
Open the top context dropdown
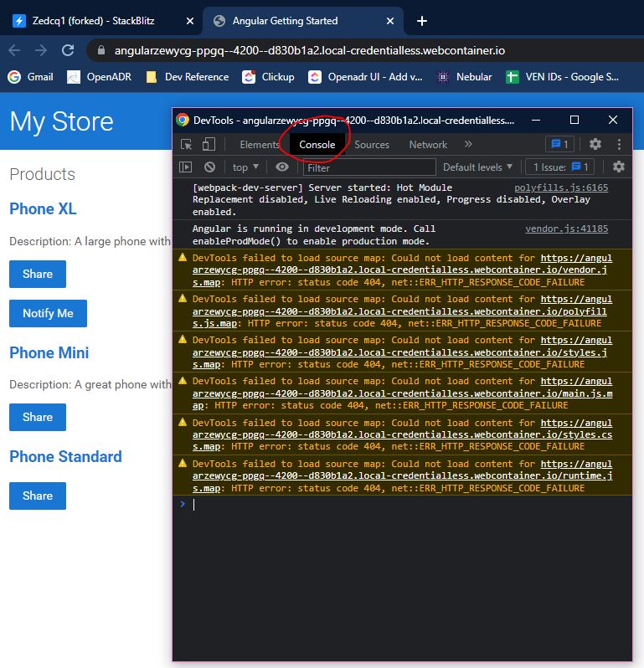point(245,167)
